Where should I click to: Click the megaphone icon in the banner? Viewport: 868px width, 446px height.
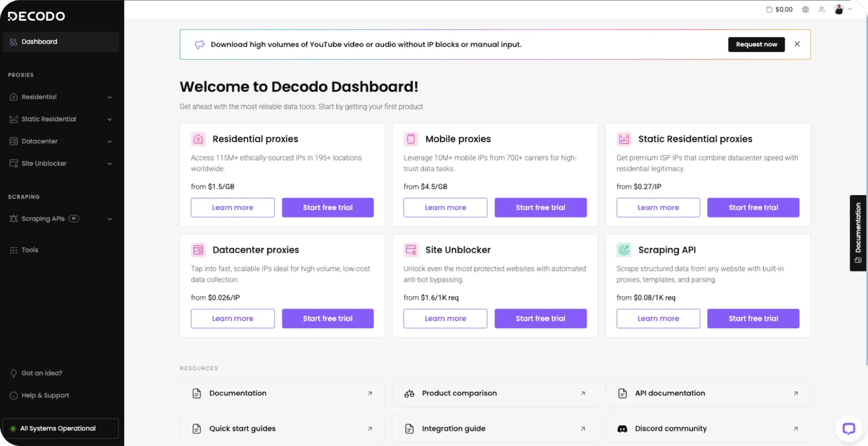200,45
